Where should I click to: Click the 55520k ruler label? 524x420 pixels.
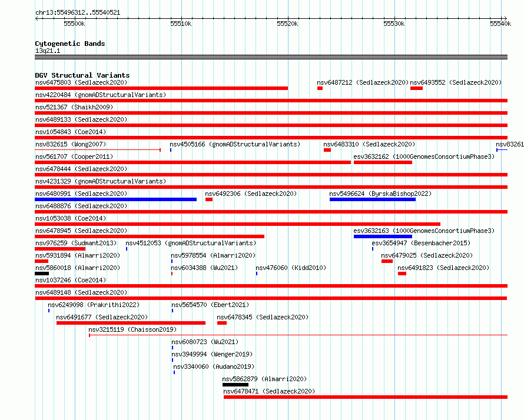pos(287,24)
